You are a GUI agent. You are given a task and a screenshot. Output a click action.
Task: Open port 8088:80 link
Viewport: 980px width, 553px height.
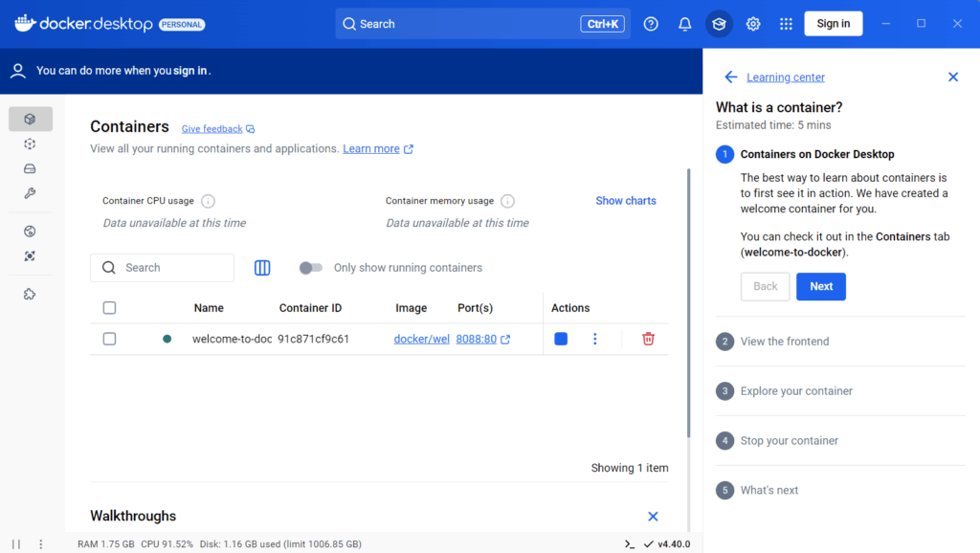tap(477, 339)
